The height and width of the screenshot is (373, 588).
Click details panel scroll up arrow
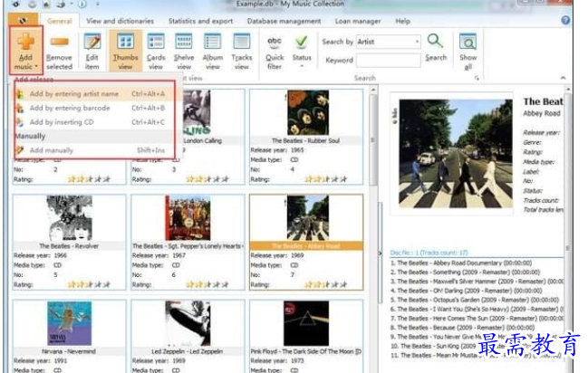pos(568,90)
